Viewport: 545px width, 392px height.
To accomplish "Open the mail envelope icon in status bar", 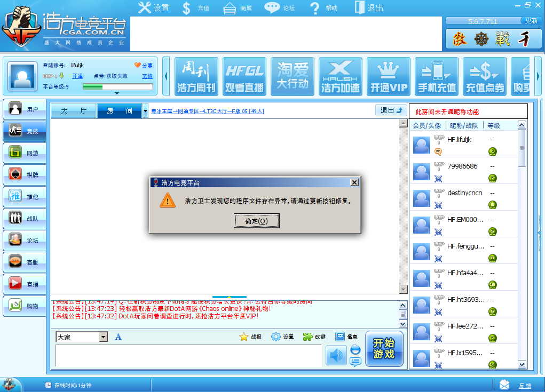I will point(504,385).
